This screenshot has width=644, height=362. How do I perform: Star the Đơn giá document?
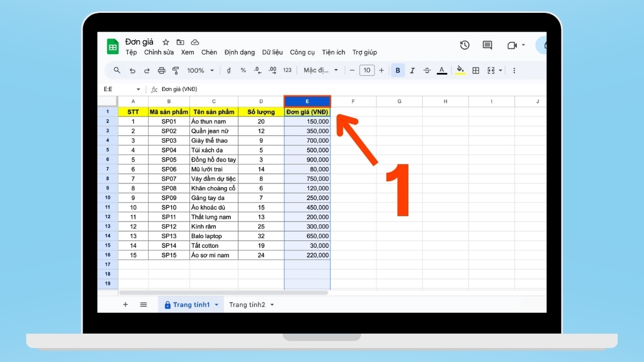coord(166,42)
